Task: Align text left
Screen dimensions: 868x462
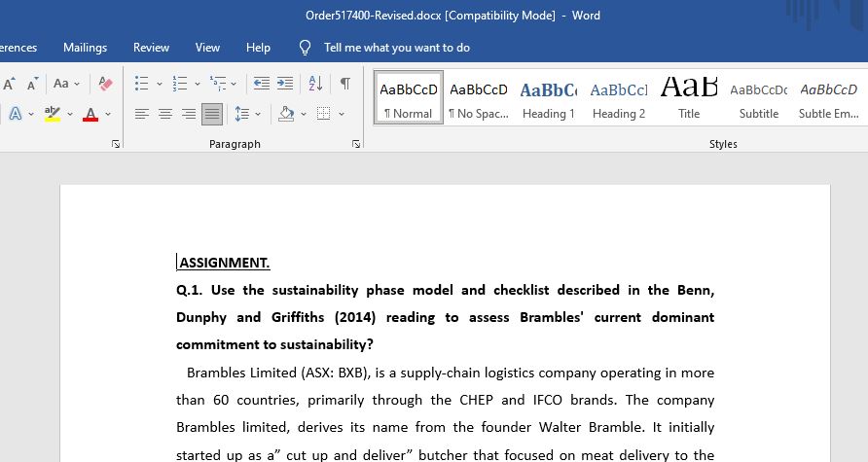Action: pos(142,114)
